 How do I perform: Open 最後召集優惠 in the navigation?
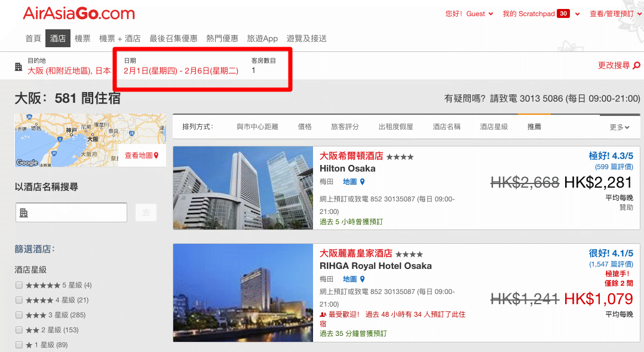click(x=173, y=39)
